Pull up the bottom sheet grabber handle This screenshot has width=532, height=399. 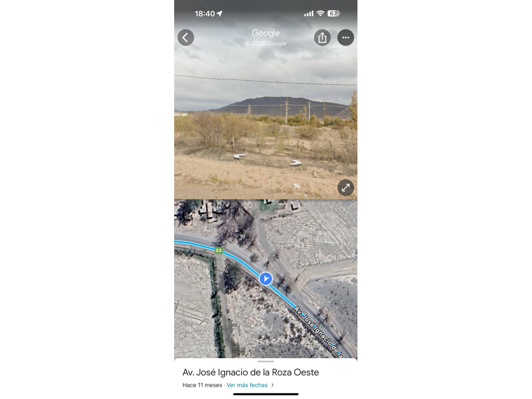pos(266,362)
